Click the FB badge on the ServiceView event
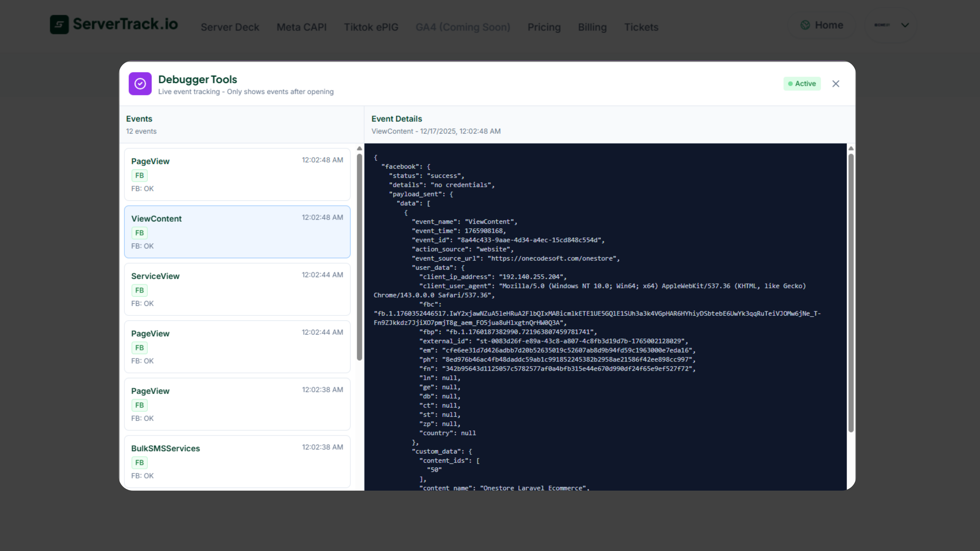The image size is (980, 551). click(x=139, y=290)
